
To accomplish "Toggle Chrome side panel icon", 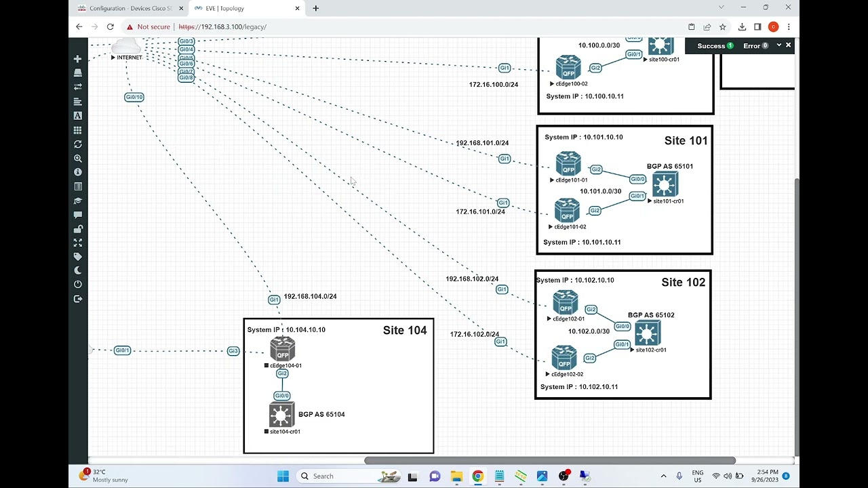I will point(757,27).
